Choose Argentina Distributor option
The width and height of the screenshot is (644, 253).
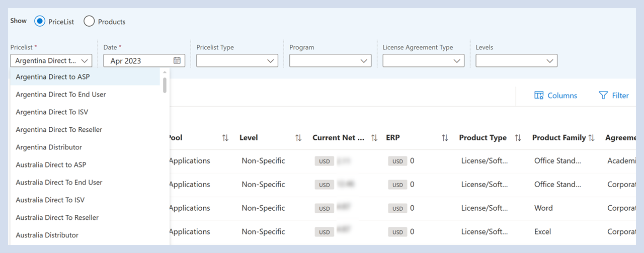coord(85,147)
